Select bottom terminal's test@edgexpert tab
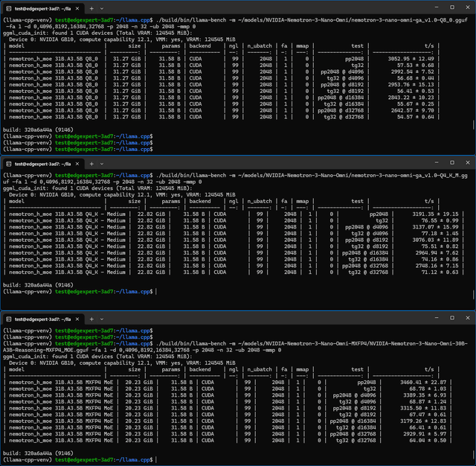The image size is (476, 466). tap(43, 319)
